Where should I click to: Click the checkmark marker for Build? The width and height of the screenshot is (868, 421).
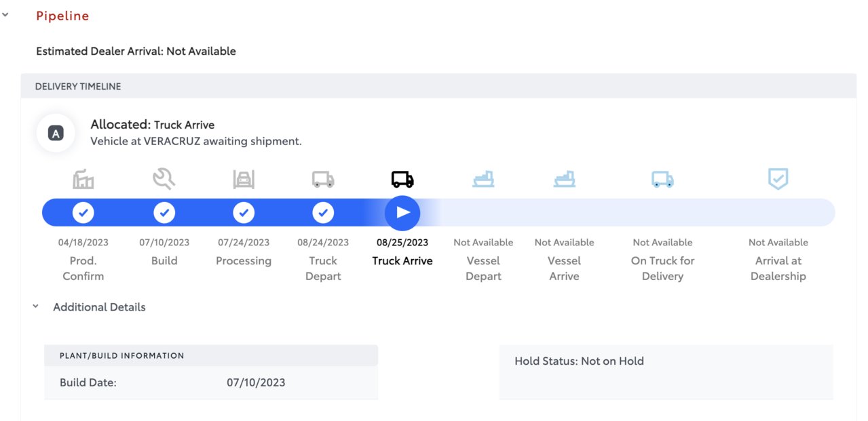[164, 213]
